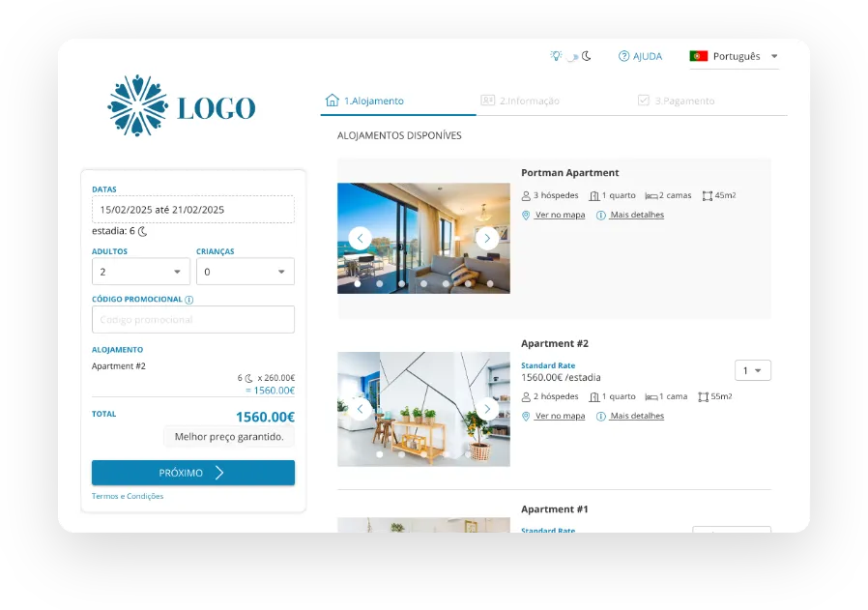The image size is (868, 610).
Task: Click the Melhor preço garantido badge
Action: (x=229, y=437)
